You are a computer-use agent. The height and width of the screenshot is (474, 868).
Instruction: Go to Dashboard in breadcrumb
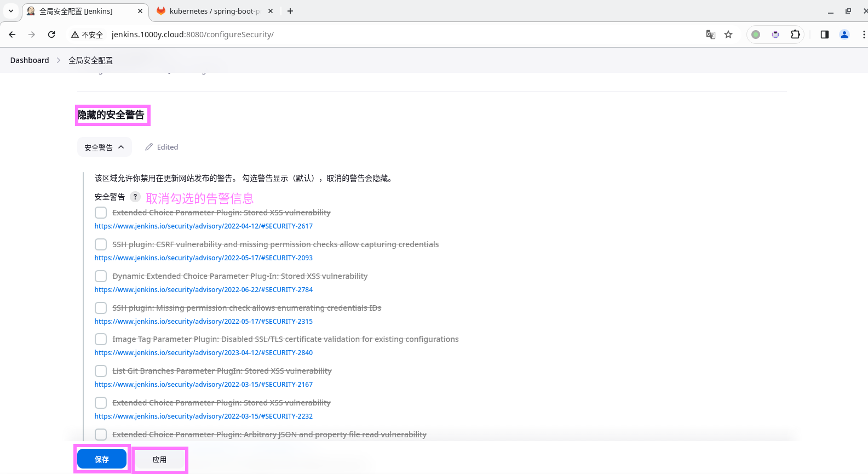[30, 60]
